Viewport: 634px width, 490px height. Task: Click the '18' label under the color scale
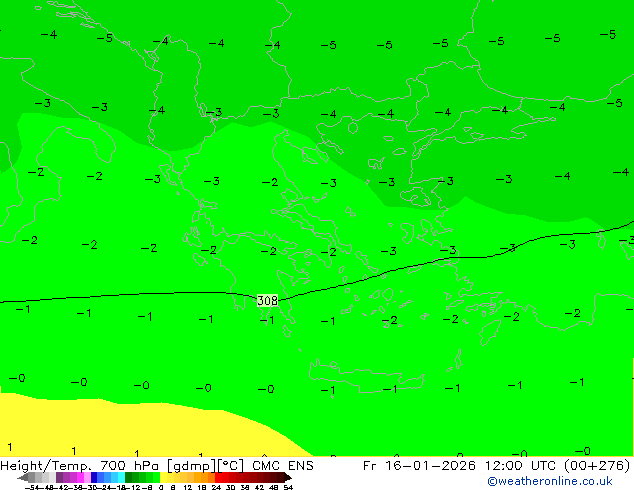202,487
